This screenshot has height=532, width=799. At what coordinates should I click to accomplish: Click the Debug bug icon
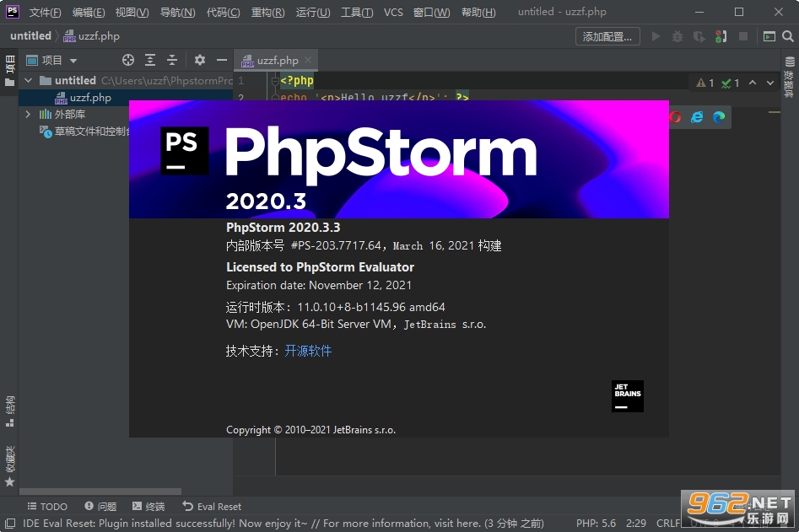pyautogui.click(x=678, y=36)
